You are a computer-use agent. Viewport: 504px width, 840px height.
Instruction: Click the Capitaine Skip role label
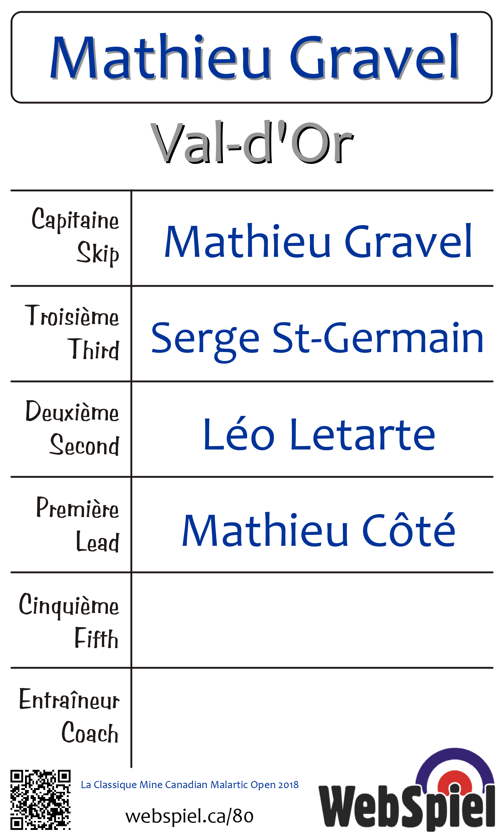(75, 236)
